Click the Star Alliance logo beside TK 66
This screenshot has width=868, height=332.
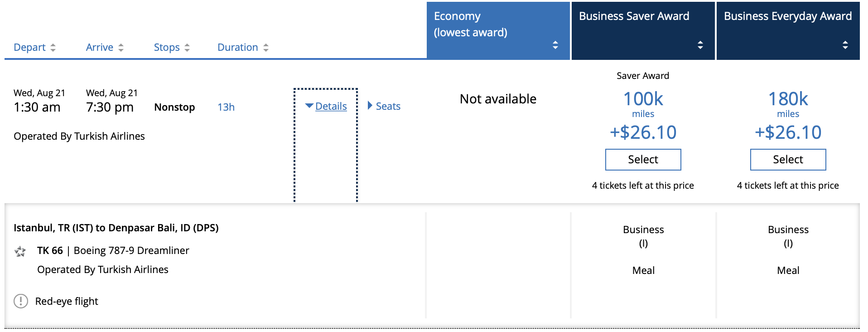[x=20, y=251]
